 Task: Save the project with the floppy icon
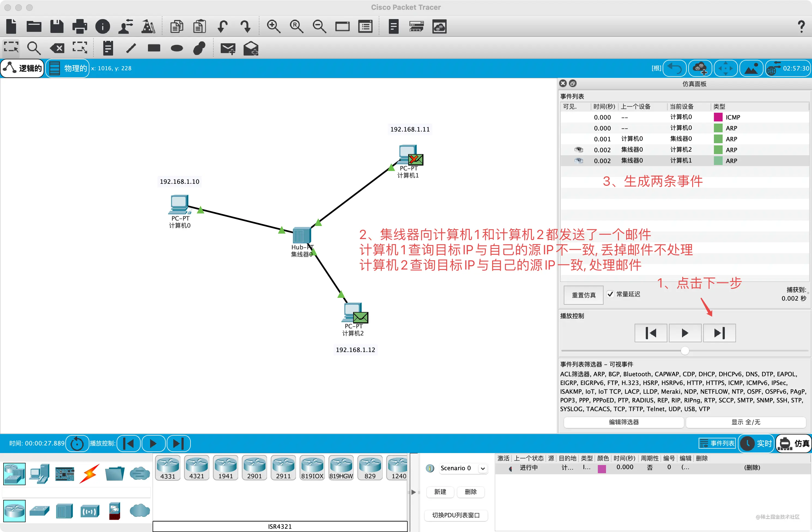click(57, 26)
